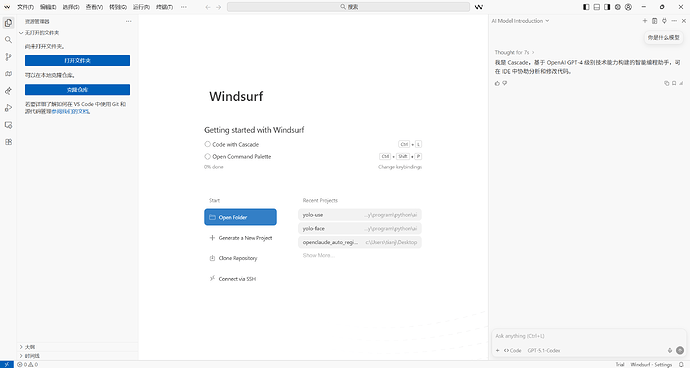Click Generate a New Project

coord(241,238)
